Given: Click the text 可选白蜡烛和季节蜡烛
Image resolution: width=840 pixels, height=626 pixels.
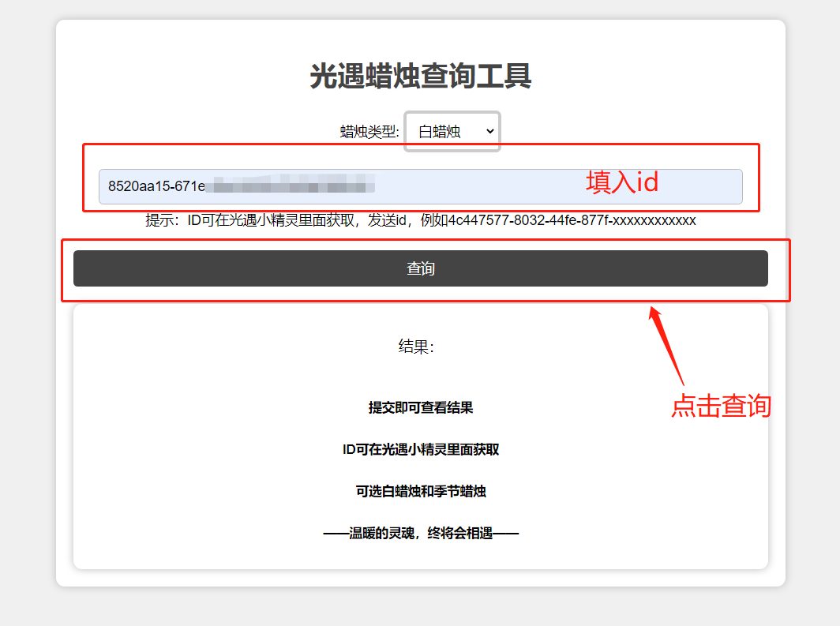Looking at the screenshot, I should pyautogui.click(x=421, y=491).
